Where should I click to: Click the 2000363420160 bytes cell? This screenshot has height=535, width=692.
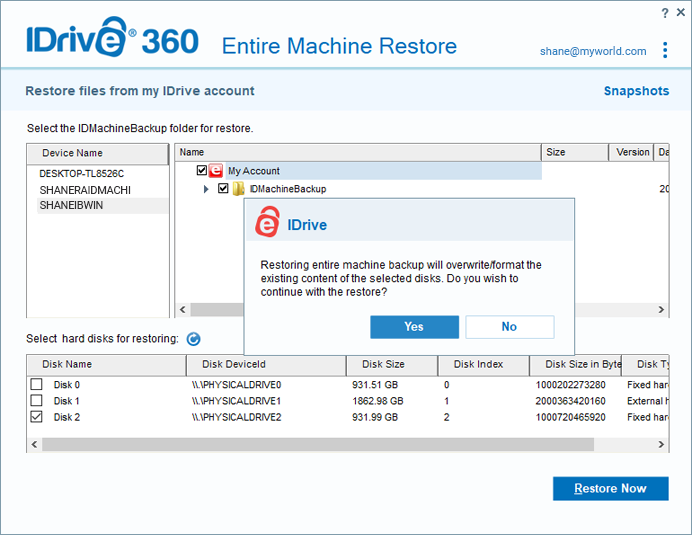coord(571,401)
